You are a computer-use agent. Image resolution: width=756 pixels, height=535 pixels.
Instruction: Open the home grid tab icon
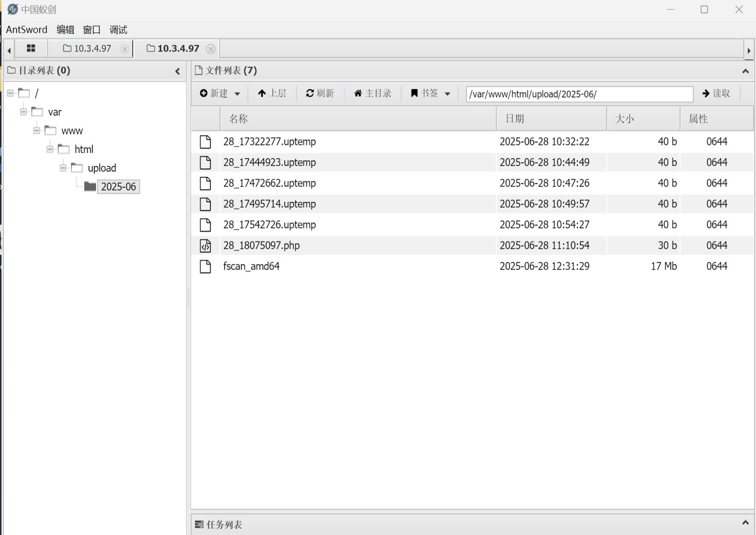(x=31, y=49)
